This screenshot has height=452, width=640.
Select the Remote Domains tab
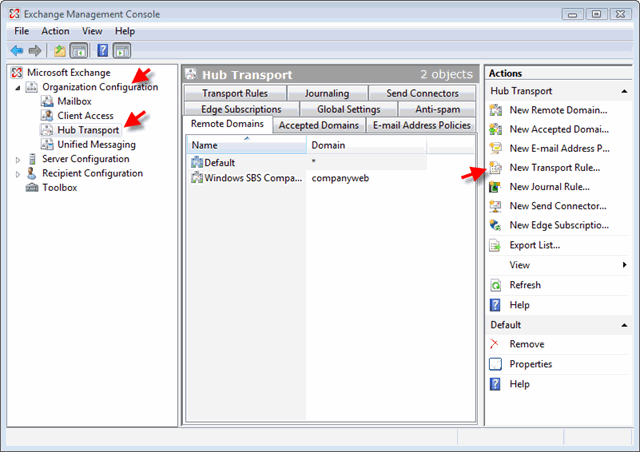(x=227, y=124)
